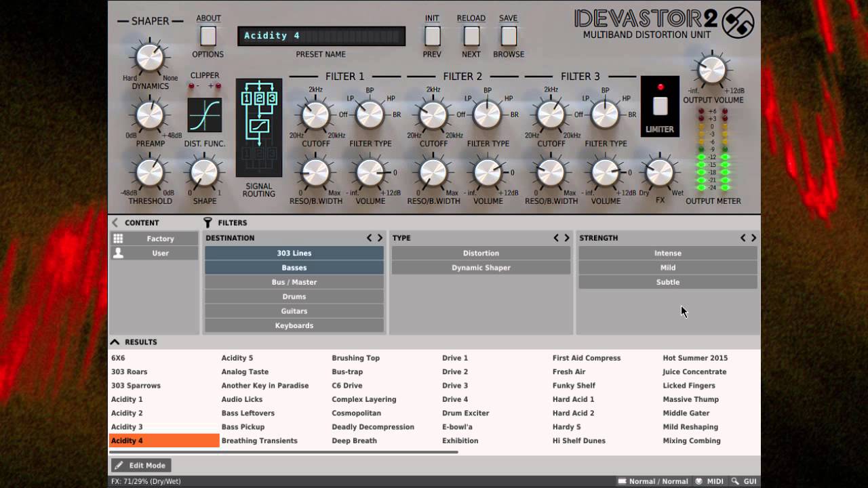The image size is (868, 488).
Task: Click the Threshold knob
Action: 151,173
